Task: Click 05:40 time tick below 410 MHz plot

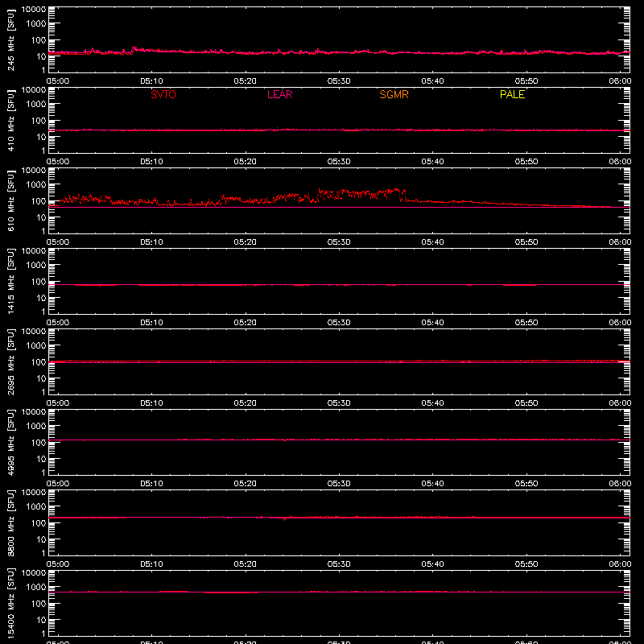Action: pyautogui.click(x=432, y=162)
